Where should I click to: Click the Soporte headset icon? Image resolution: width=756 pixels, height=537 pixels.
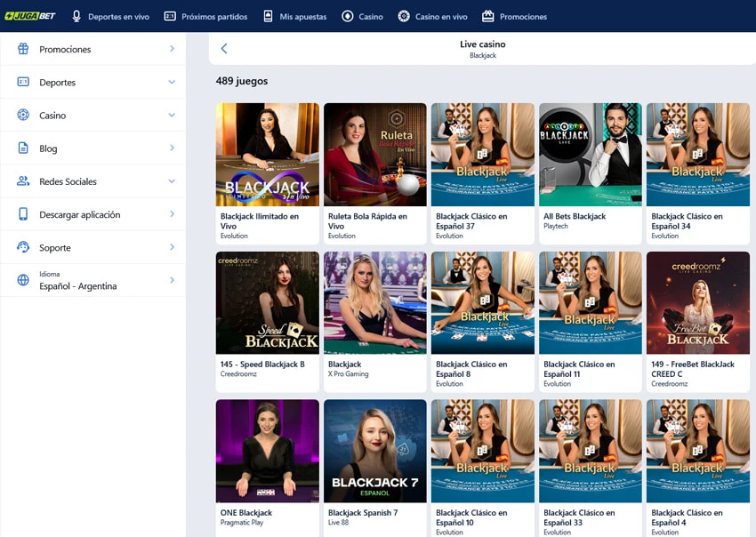pos(23,247)
